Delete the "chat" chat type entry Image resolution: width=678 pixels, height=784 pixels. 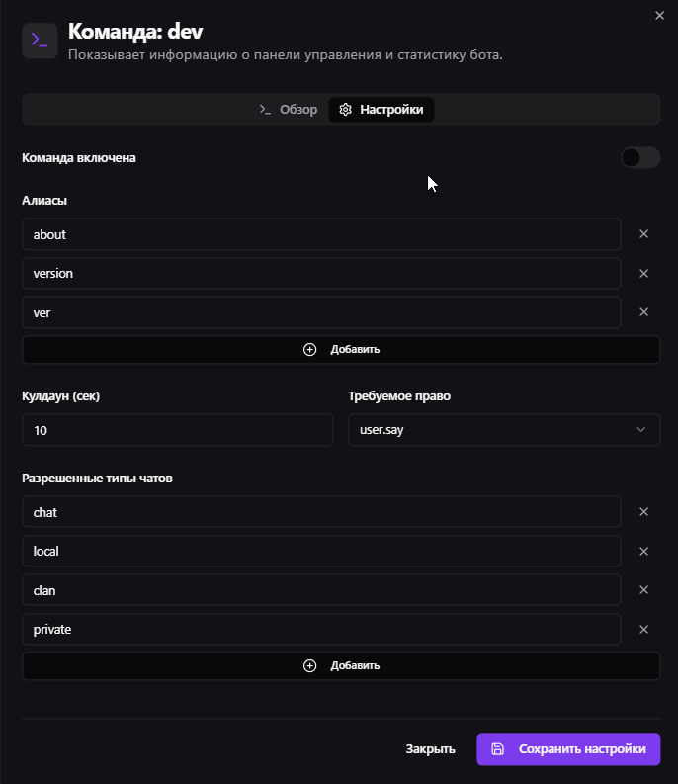pos(643,512)
